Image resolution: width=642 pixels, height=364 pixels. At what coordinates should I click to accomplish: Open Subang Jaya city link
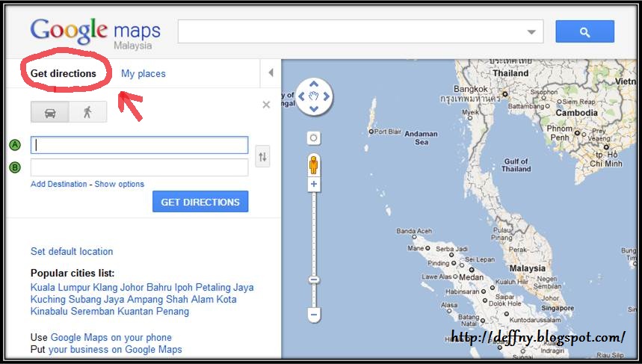point(96,299)
